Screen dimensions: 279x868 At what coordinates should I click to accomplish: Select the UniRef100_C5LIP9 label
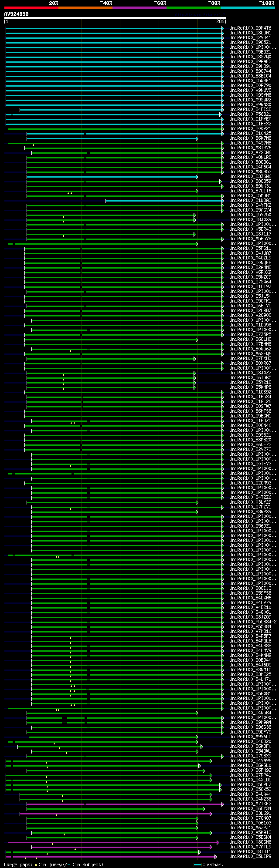click(x=250, y=857)
